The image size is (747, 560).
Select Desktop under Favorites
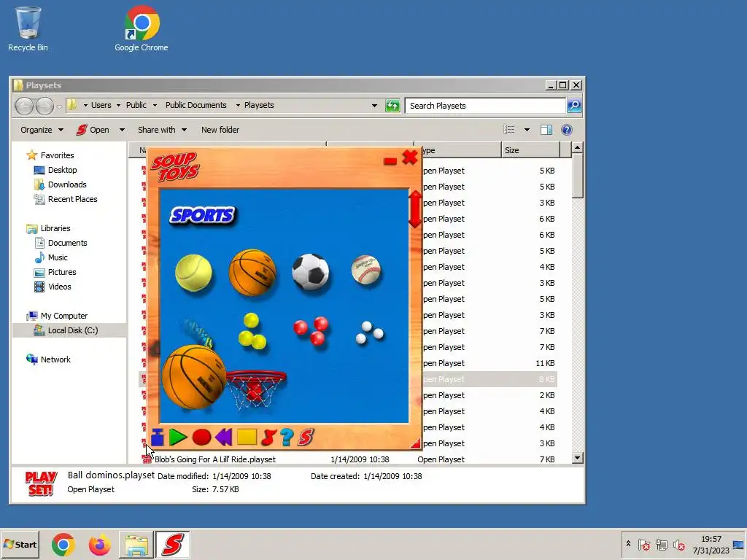click(62, 170)
